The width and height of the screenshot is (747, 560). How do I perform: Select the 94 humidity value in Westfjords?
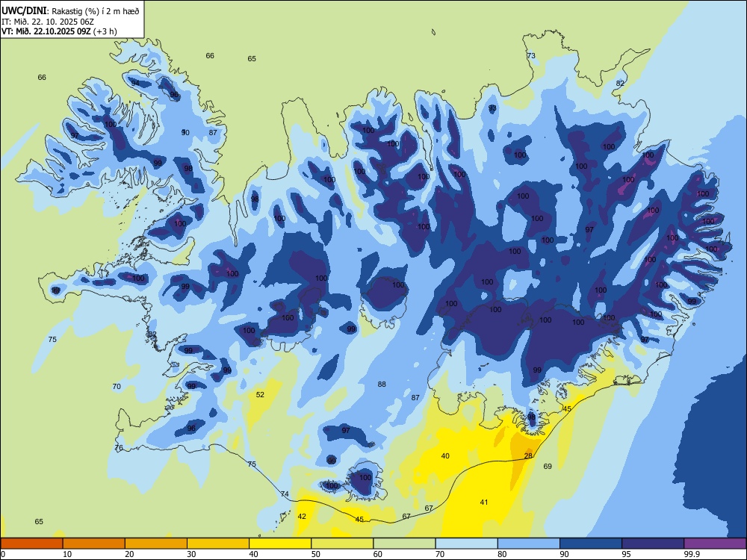135,83
